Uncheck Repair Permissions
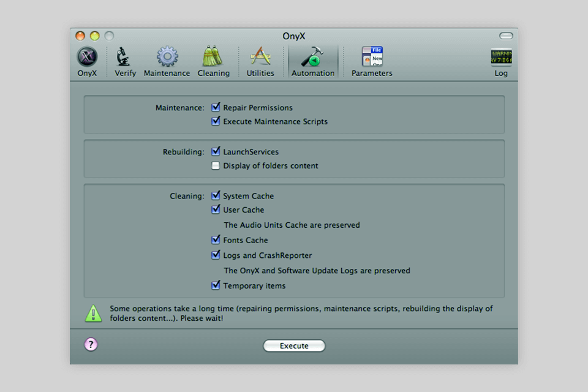 click(216, 107)
